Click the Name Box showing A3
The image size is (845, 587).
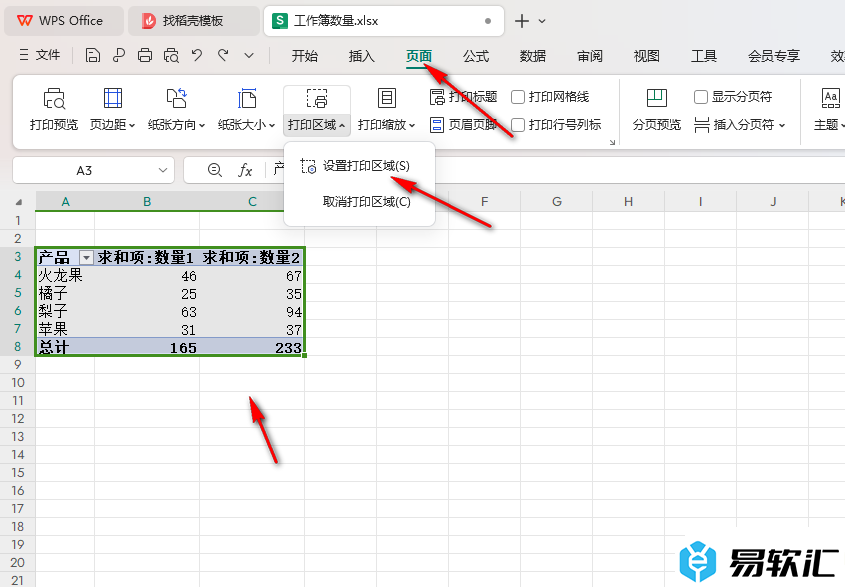[84, 170]
